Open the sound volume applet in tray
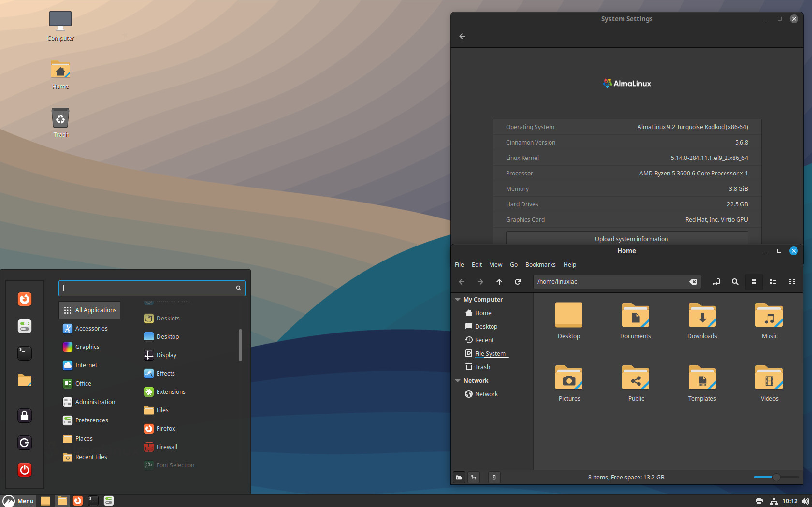This screenshot has width=812, height=507. pyautogui.click(x=805, y=501)
